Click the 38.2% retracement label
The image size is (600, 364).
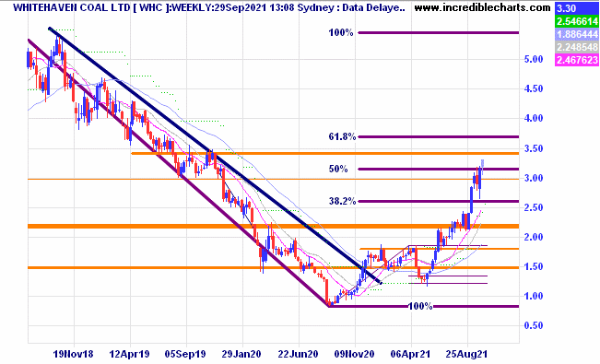click(x=342, y=201)
